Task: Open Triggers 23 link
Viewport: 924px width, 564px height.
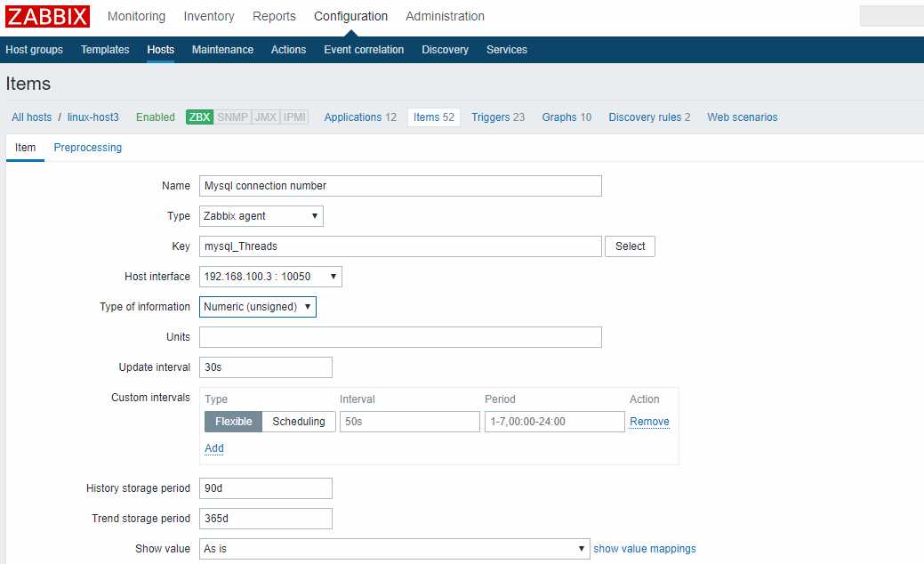Action: [x=498, y=117]
